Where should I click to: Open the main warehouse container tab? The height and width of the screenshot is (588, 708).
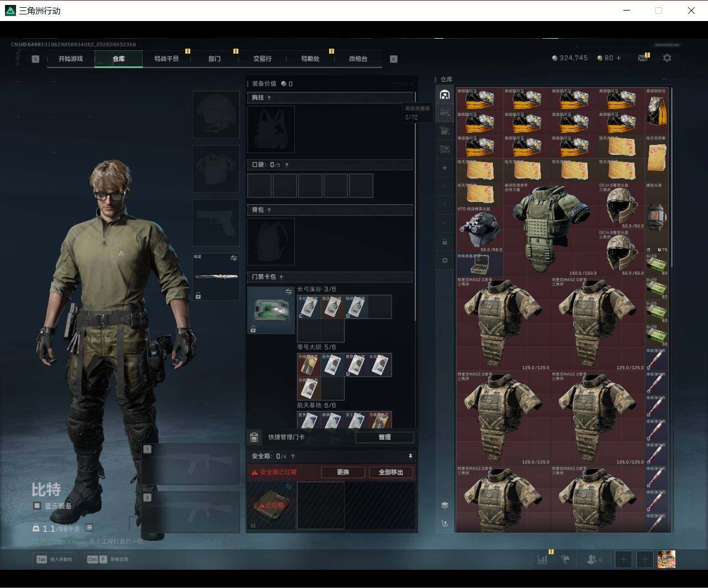(444, 95)
